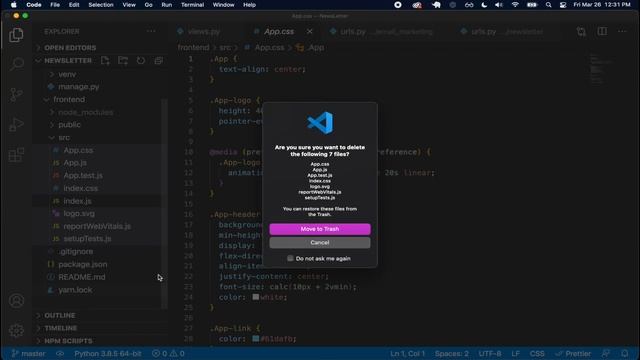Click the Cancel button in dialog

[320, 242]
